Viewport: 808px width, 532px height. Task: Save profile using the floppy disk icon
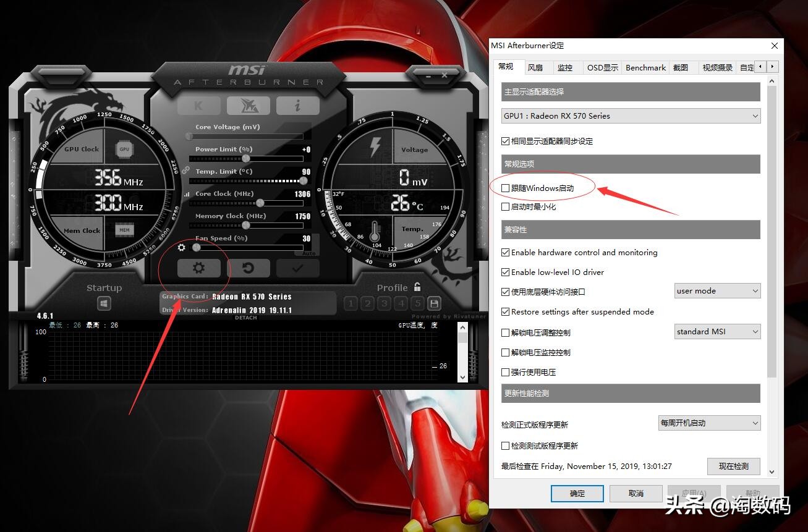tap(435, 303)
